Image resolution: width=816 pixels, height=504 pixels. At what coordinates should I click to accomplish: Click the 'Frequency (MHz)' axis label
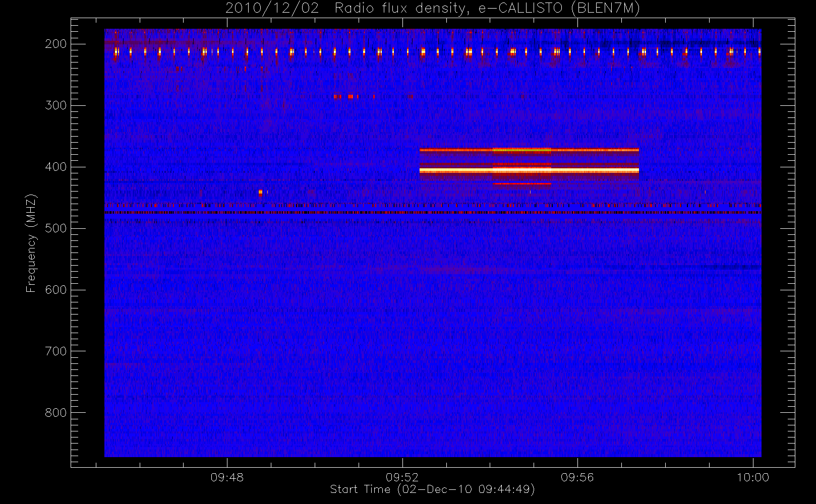[31, 243]
